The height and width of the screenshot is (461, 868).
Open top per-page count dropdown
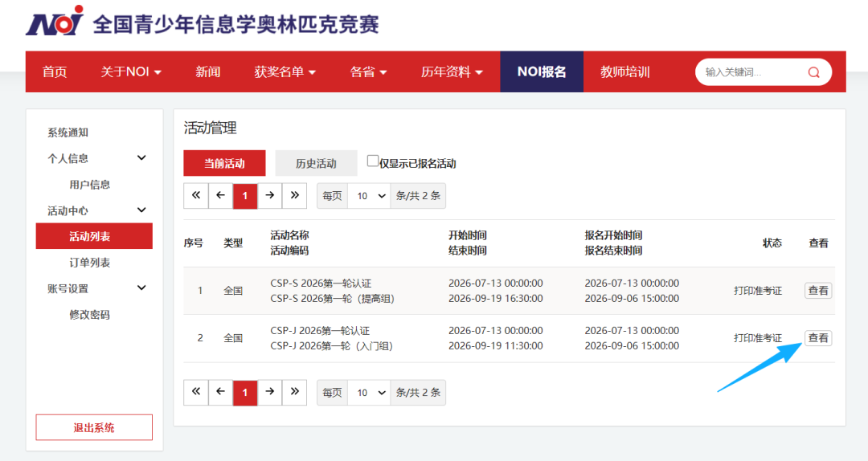point(369,196)
